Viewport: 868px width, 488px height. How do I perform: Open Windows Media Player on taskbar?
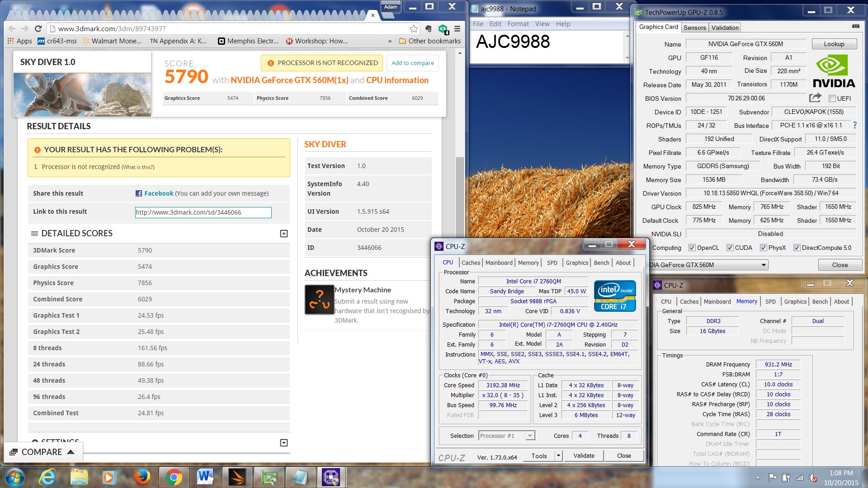109,477
